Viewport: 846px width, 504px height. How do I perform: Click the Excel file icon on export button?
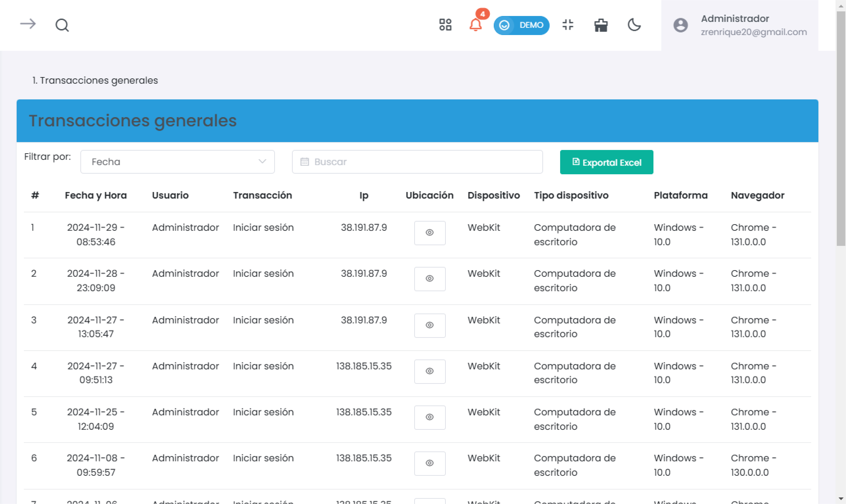[575, 162]
